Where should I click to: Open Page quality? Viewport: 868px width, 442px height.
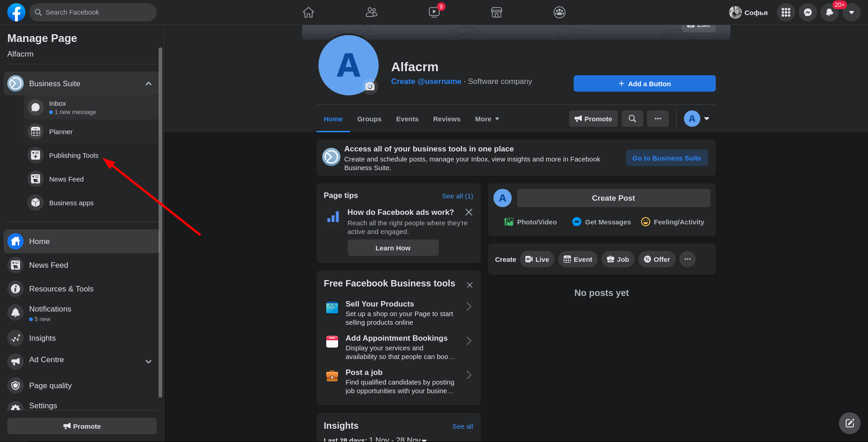81,385
